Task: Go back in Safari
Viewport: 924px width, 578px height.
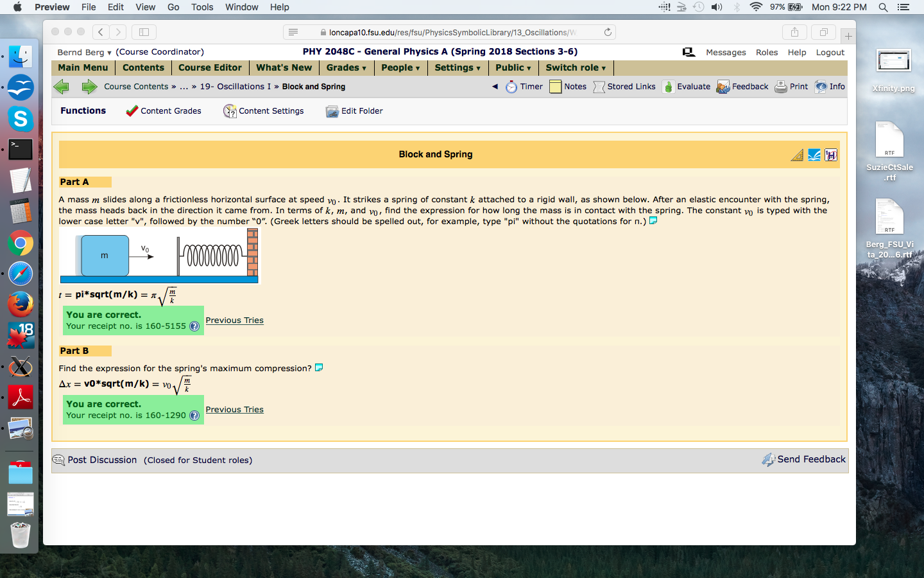Action: tap(101, 32)
